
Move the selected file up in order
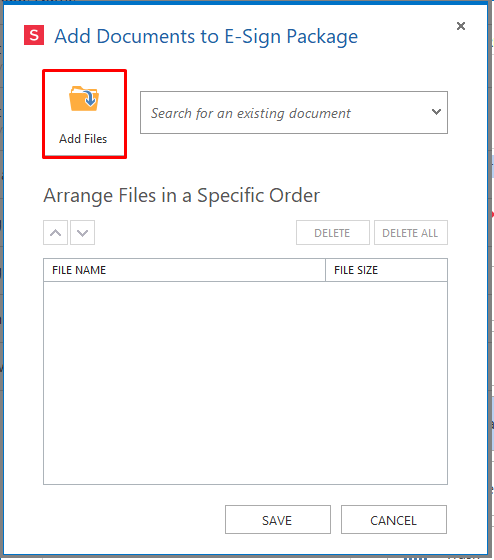click(55, 233)
